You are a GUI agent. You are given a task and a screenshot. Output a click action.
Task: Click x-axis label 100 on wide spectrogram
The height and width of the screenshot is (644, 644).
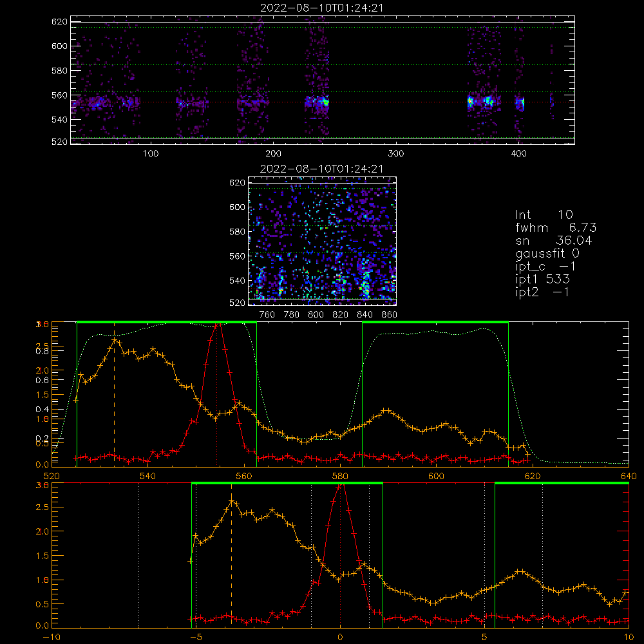(151, 154)
